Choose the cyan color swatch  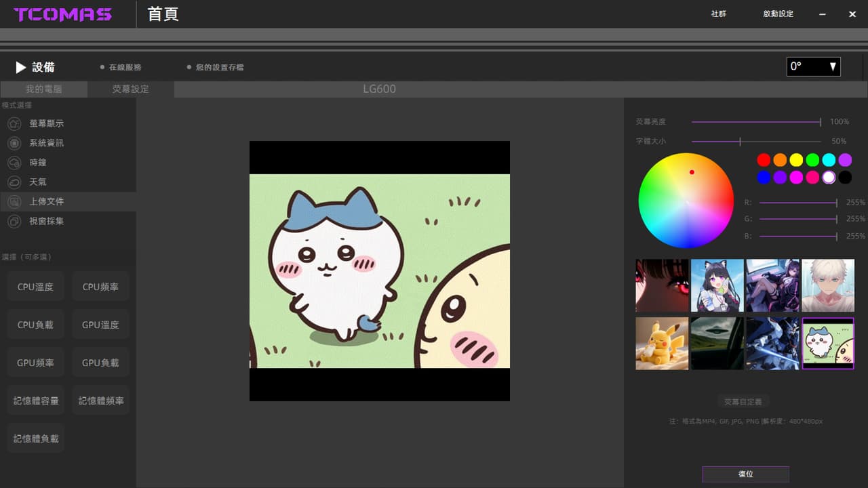tap(829, 160)
